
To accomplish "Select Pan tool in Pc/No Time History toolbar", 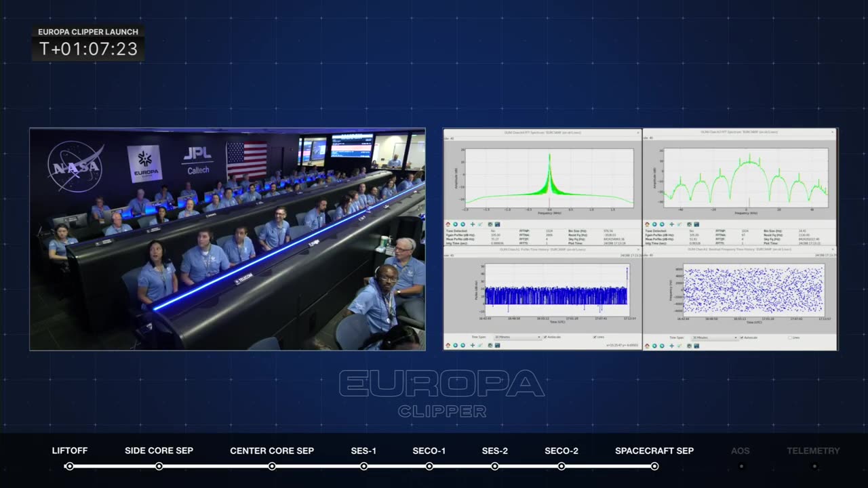I will coord(473,346).
